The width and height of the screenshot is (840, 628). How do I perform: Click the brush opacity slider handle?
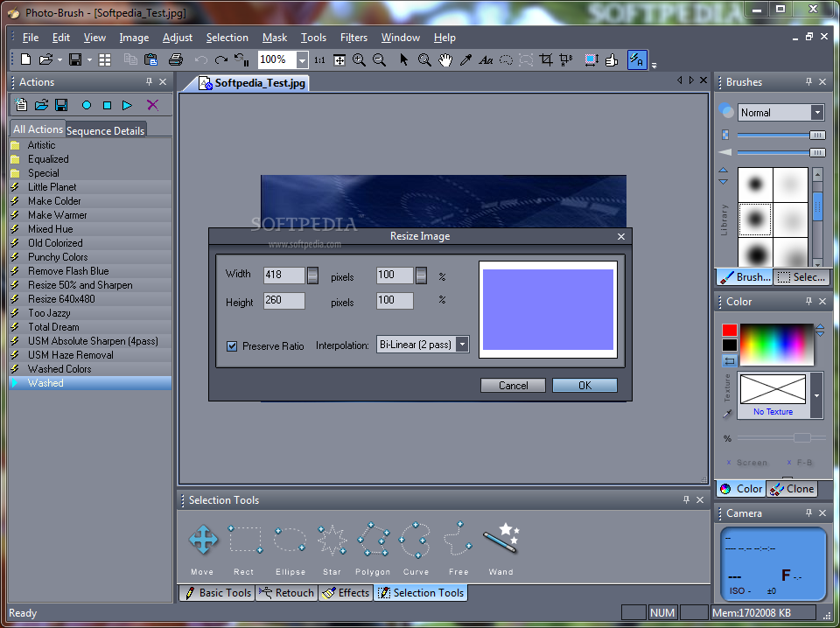[817, 136]
